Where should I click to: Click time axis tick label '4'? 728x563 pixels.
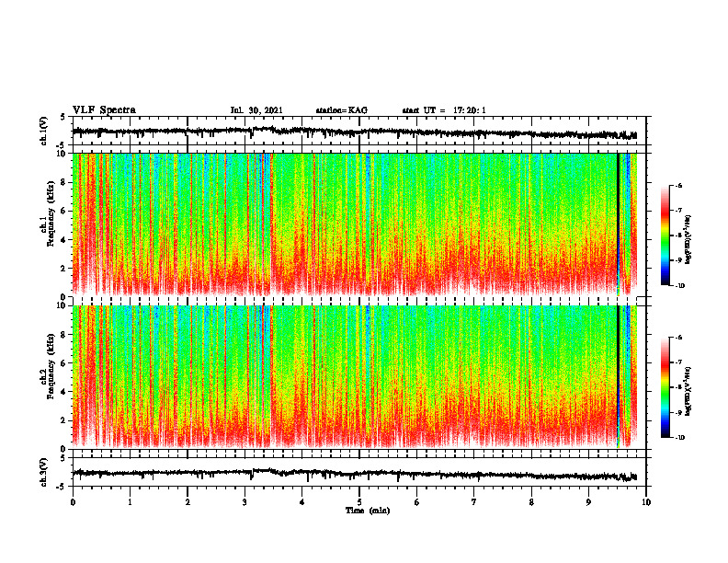[302, 502]
